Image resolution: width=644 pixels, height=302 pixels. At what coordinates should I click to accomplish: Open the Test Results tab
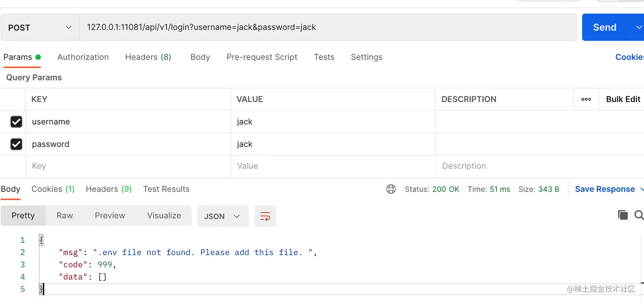(x=166, y=189)
